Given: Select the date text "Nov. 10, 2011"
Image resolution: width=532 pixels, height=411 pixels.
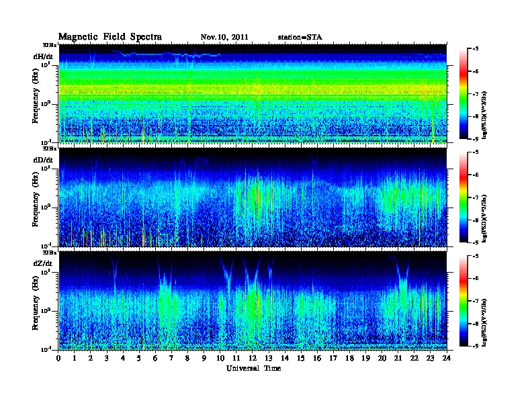Looking at the screenshot, I should click(x=224, y=37).
